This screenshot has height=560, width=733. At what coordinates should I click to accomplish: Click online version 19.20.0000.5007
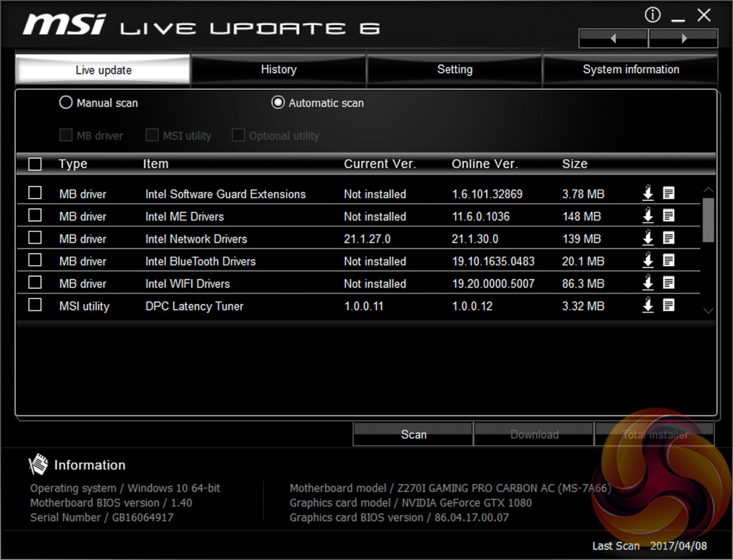(493, 283)
